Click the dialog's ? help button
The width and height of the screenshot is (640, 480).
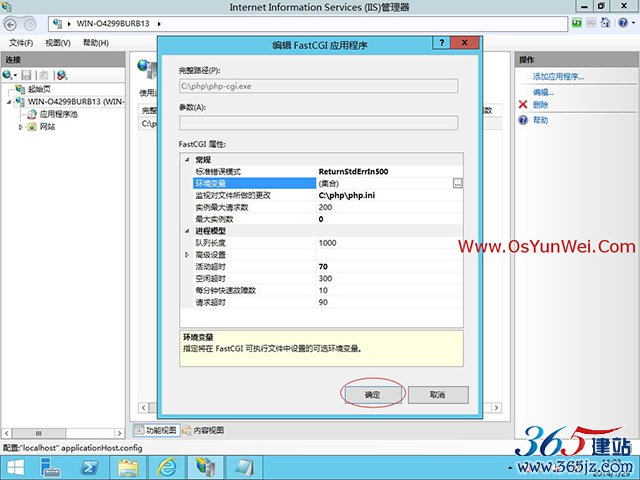(x=442, y=42)
